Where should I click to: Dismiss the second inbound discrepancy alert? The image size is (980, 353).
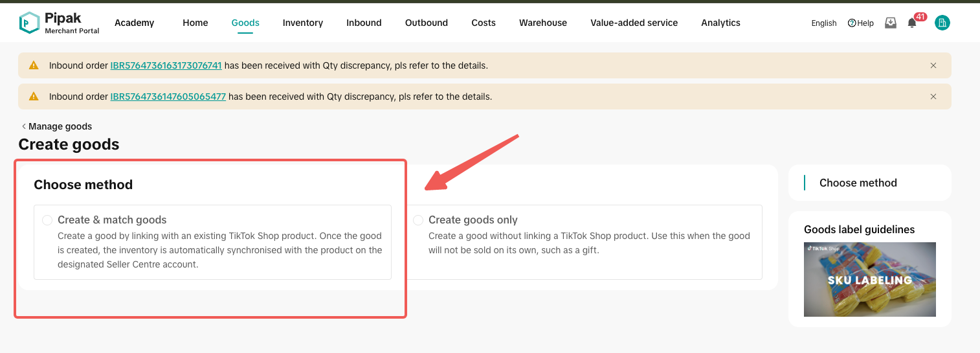click(933, 97)
